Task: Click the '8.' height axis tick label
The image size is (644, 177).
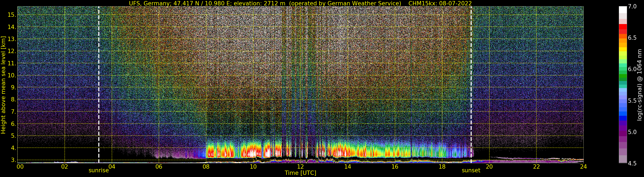Action: 14,99
